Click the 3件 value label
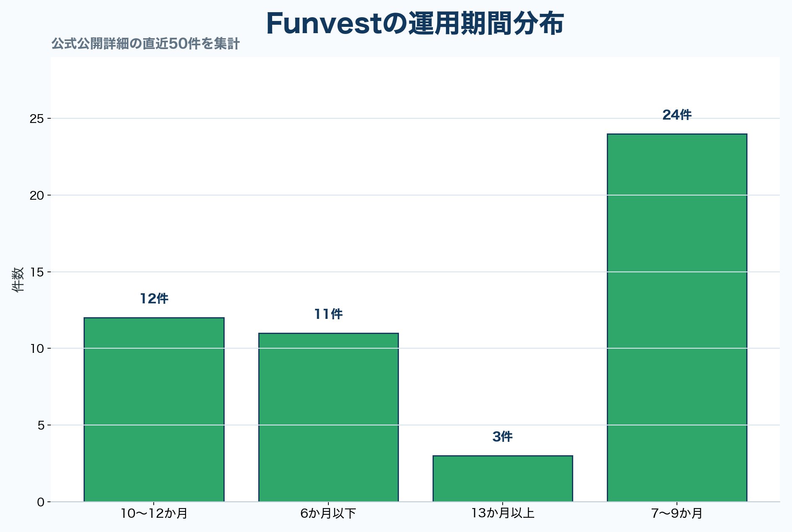Viewport: 792px width, 532px height. tap(503, 437)
